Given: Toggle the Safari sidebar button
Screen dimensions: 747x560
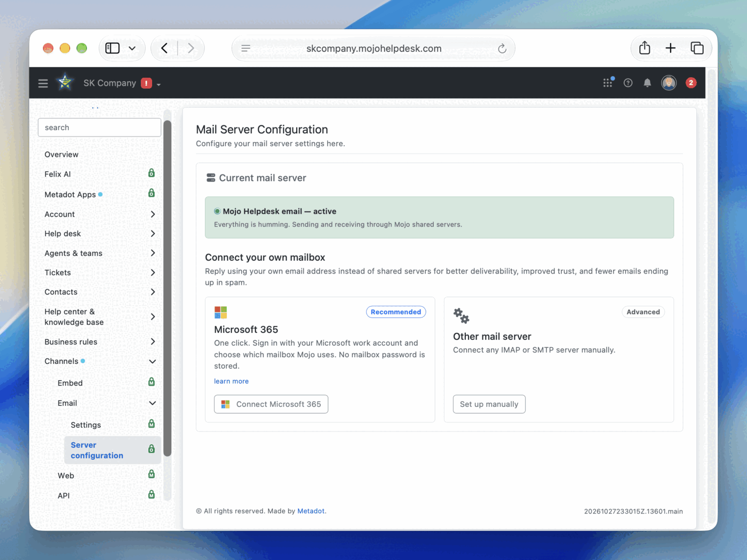Looking at the screenshot, I should [113, 48].
